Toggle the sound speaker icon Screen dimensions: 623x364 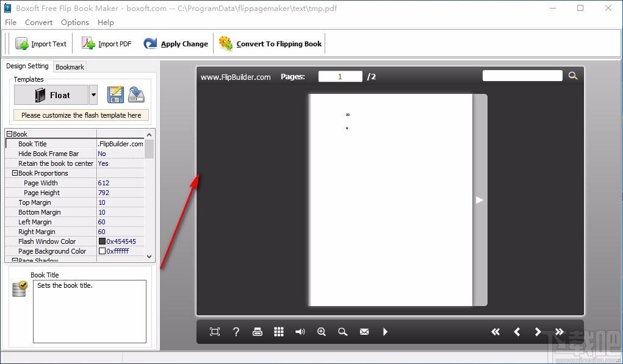[300, 332]
